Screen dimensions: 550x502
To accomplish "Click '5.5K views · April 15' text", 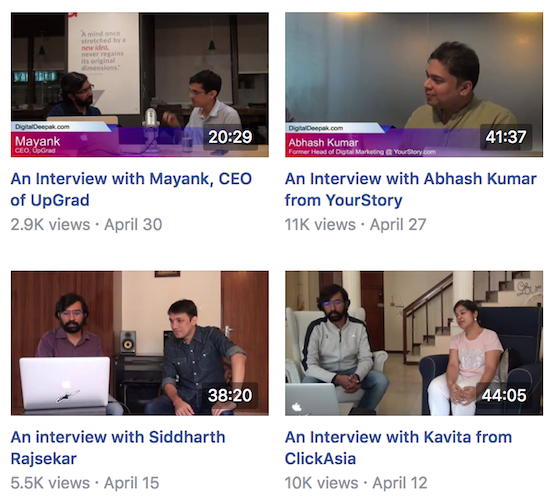I will click(85, 483).
